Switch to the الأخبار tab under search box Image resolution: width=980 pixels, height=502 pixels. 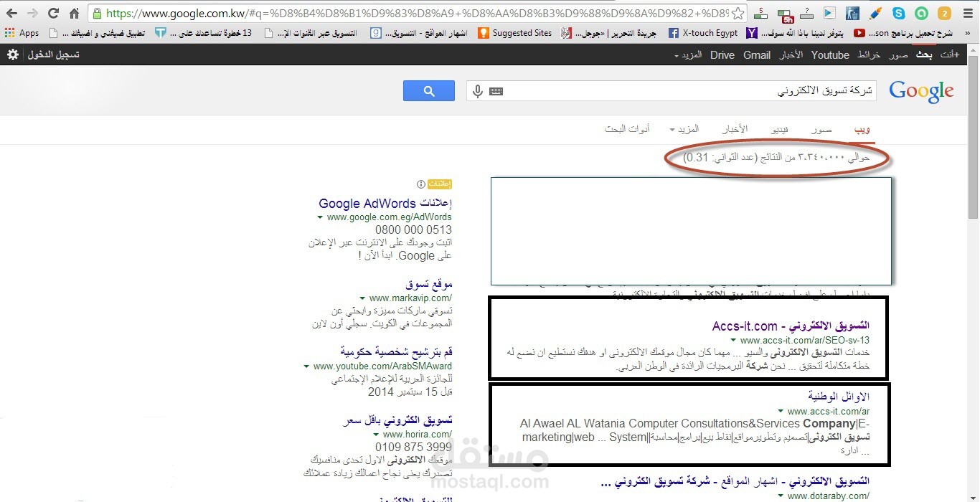click(735, 129)
